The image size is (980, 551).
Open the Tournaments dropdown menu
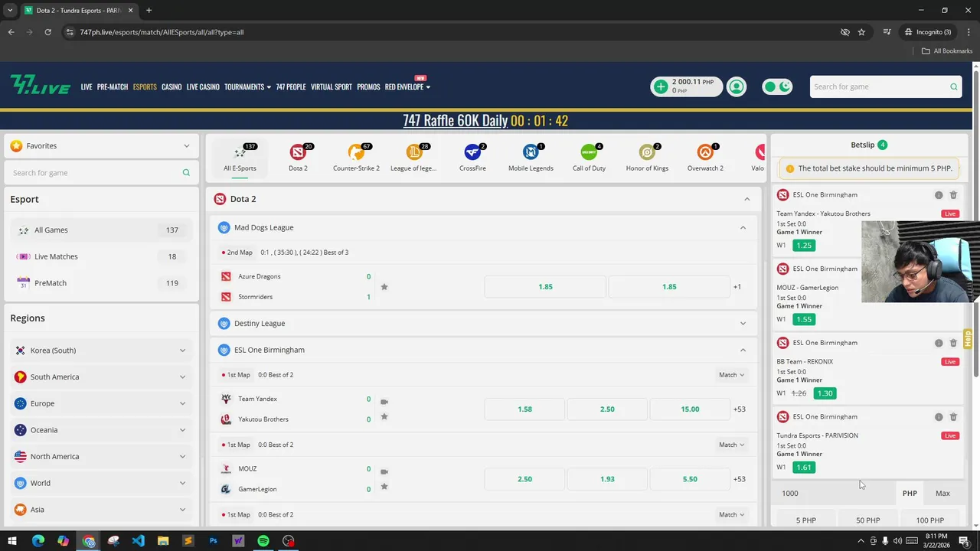(x=247, y=86)
